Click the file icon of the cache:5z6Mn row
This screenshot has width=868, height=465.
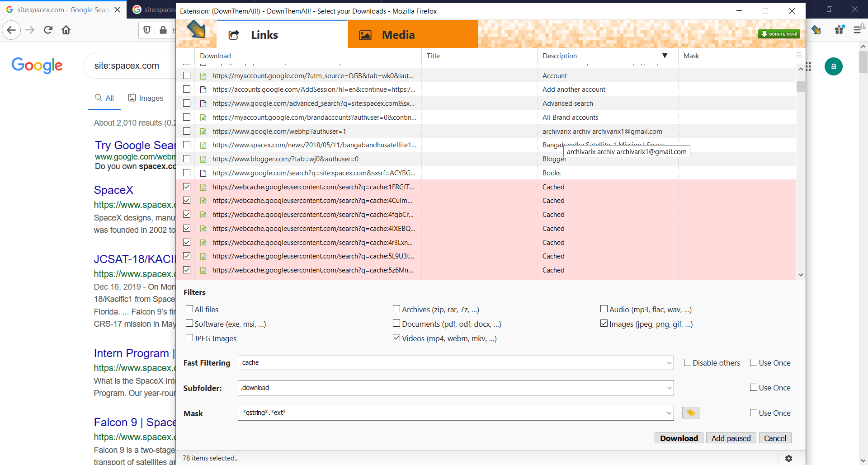pos(203,270)
